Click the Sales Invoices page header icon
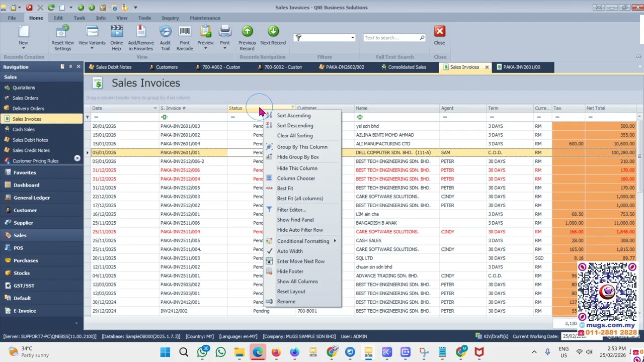 pos(98,83)
